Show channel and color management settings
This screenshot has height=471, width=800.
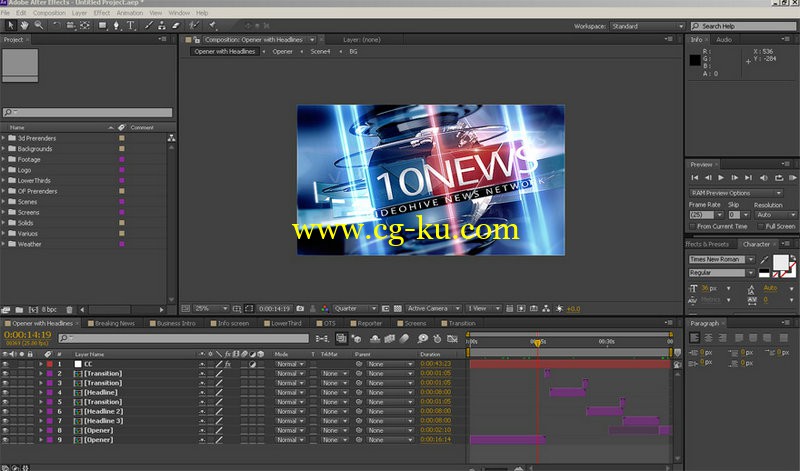(324, 309)
